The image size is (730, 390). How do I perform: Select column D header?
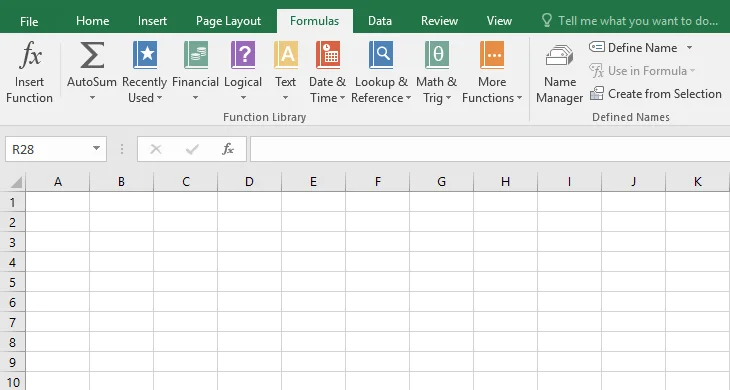click(250, 182)
